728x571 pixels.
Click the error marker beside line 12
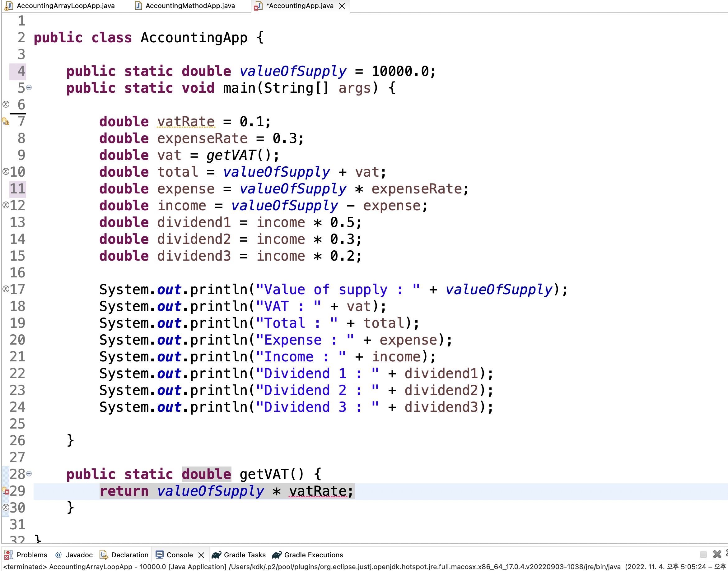[x=6, y=205]
